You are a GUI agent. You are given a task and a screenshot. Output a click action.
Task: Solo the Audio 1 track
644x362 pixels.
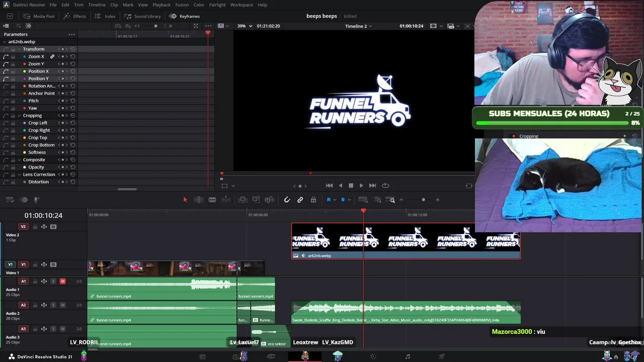pos(53,281)
